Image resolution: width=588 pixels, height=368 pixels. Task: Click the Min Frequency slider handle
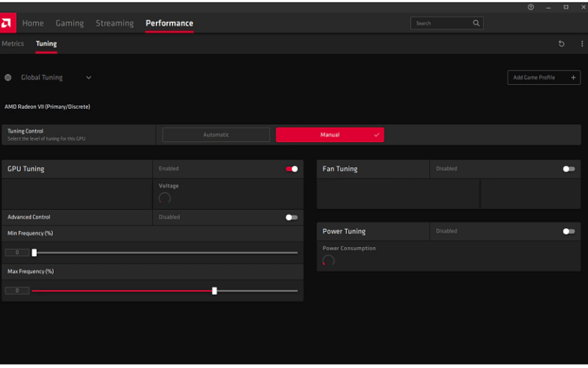34,252
